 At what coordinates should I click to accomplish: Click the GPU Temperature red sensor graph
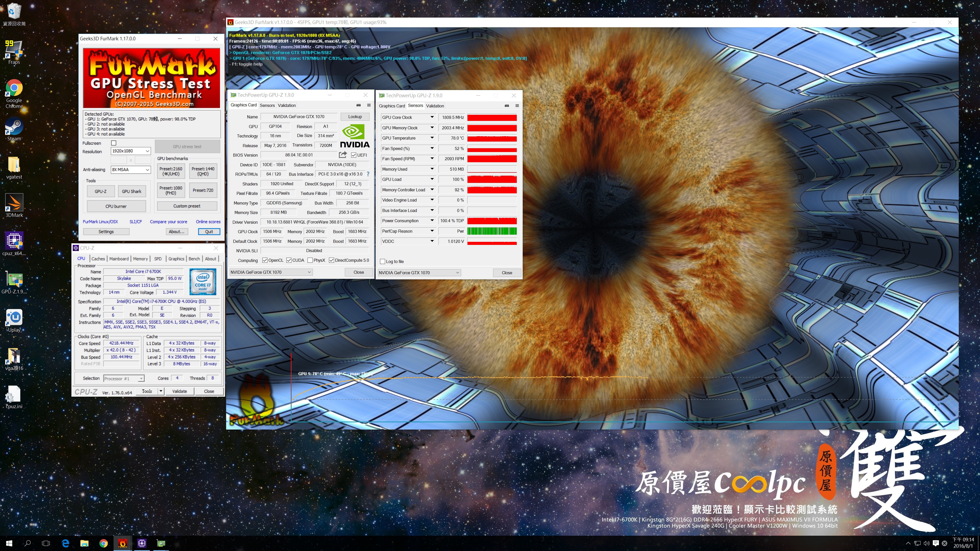point(492,138)
